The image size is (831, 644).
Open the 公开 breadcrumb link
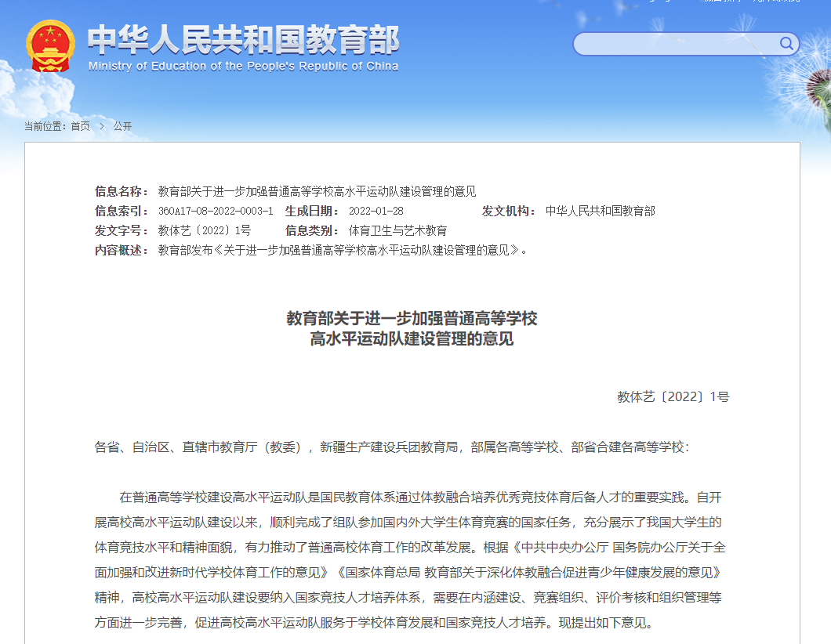(x=122, y=125)
